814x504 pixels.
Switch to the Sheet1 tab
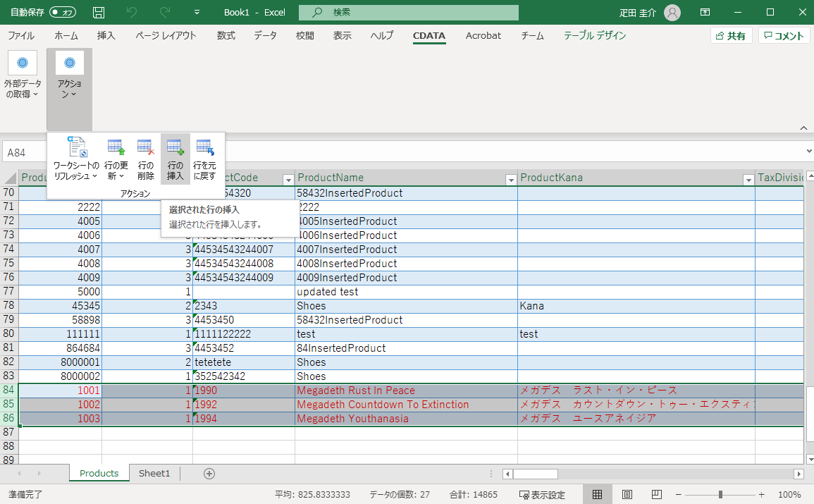click(x=154, y=473)
